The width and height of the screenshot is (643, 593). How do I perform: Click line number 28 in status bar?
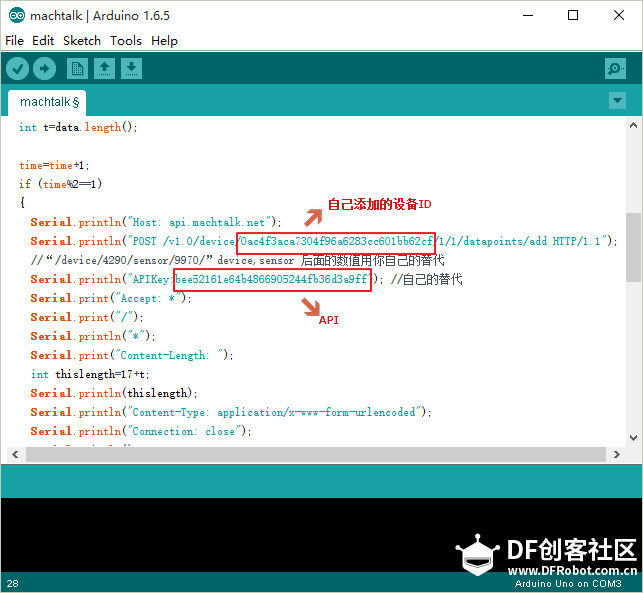(12, 584)
